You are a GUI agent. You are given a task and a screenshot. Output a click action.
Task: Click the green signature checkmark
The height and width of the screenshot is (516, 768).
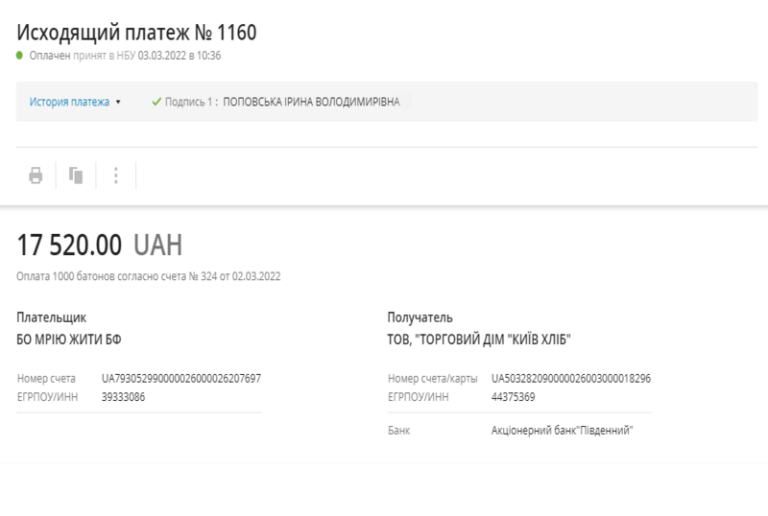156,101
